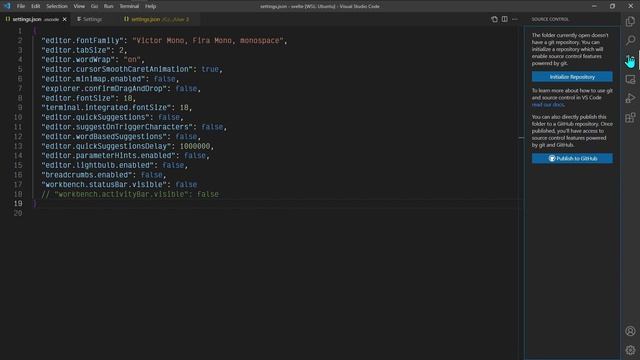Click the "editor.suggestOnTriggerCharacters" key
The height and width of the screenshot is (360, 640).
[117, 127]
